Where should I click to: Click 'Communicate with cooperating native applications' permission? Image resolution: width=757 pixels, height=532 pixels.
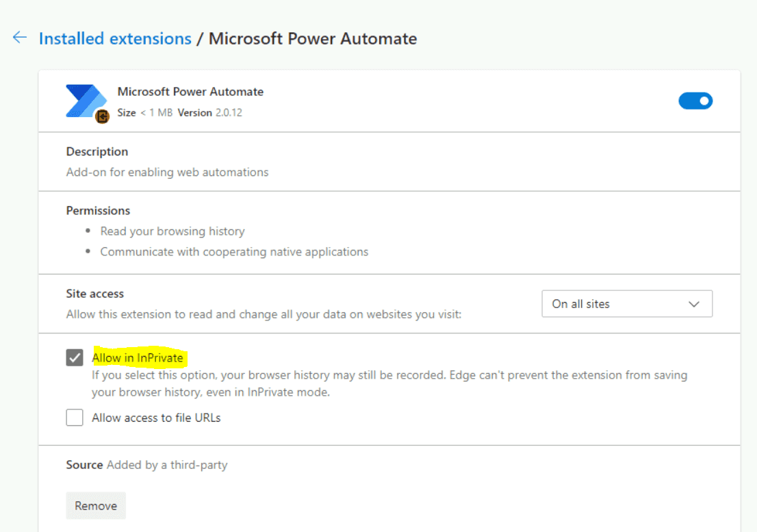click(234, 252)
